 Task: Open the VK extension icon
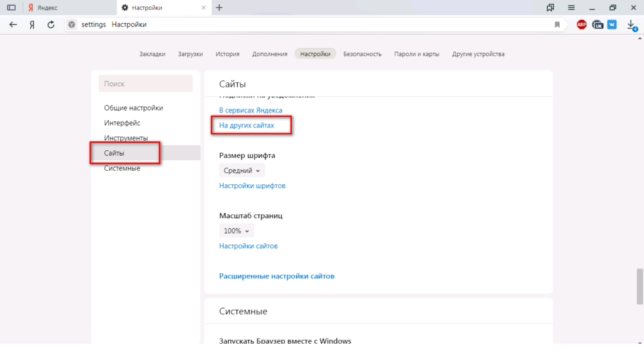point(612,25)
